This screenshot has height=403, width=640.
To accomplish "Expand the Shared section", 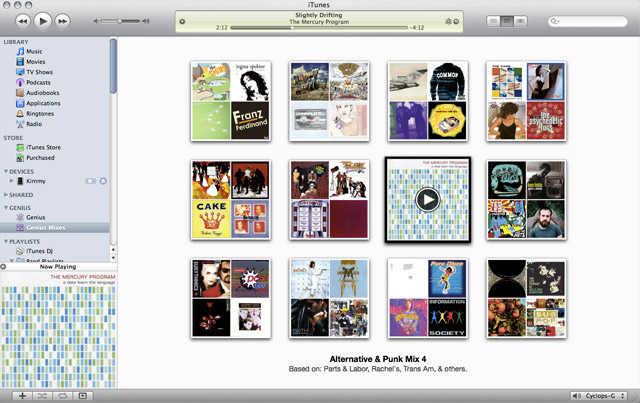I will tap(6, 195).
